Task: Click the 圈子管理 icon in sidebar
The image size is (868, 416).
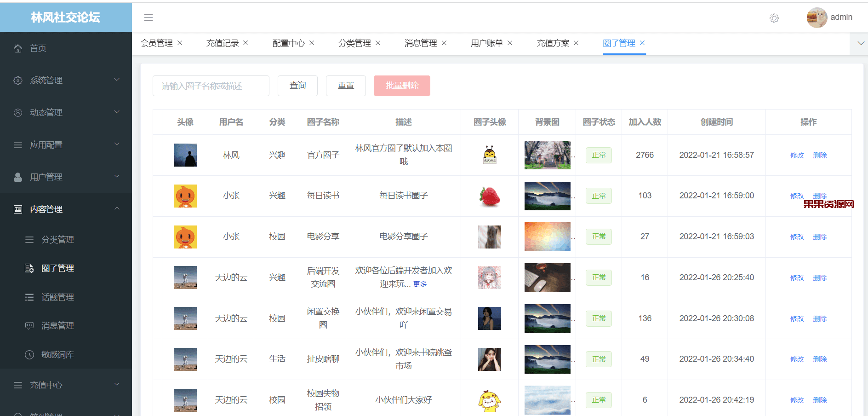Action: [x=29, y=268]
